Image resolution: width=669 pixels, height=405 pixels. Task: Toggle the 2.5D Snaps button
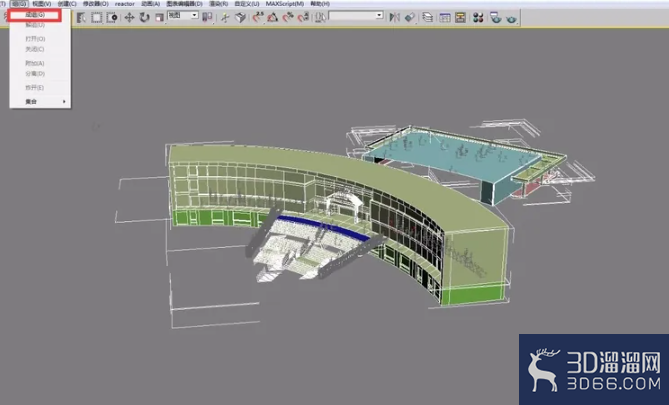point(258,17)
